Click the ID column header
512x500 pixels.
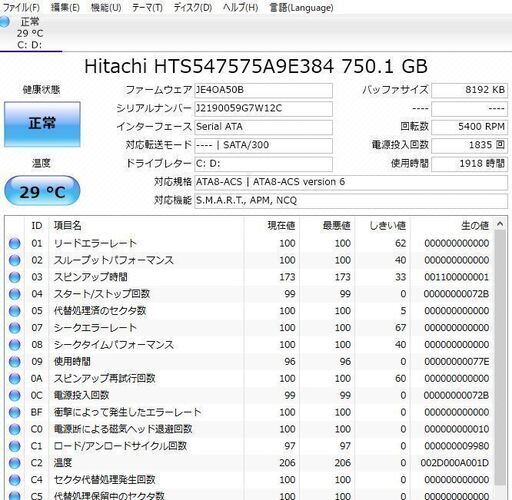pos(37,226)
